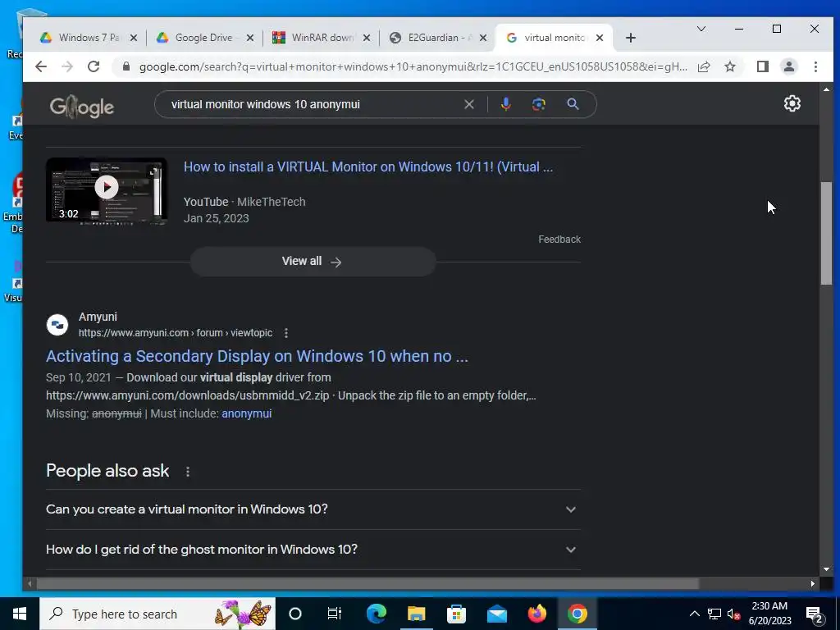The width and height of the screenshot is (840, 630).
Task: Open Amyuni result three-dot options
Action: click(286, 333)
